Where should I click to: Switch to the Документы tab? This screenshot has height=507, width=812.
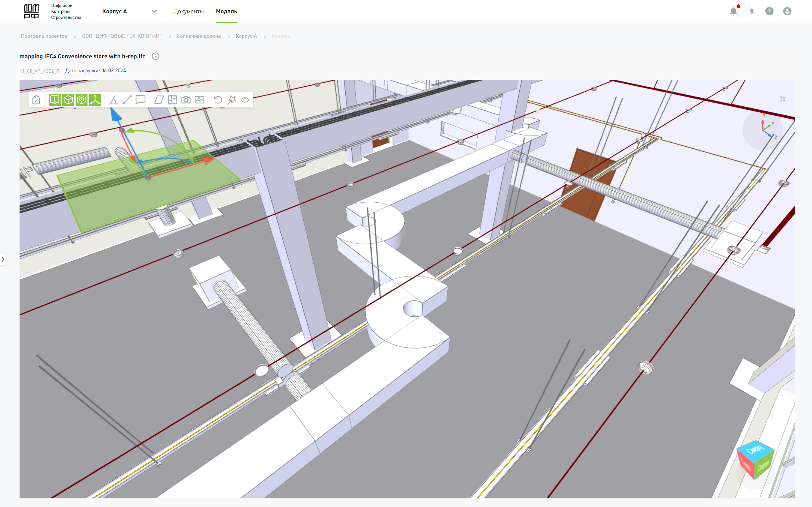[188, 11]
